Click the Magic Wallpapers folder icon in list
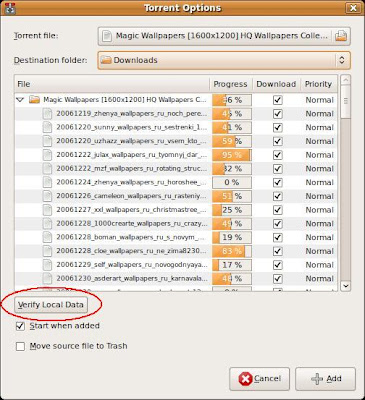 pyautogui.click(x=34, y=100)
